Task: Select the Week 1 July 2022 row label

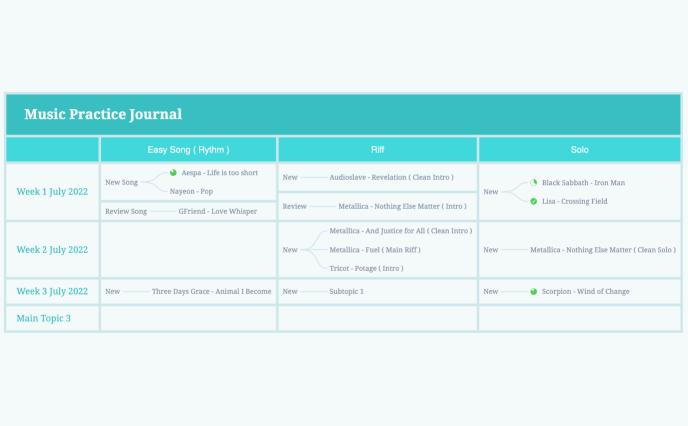Action: [x=52, y=192]
